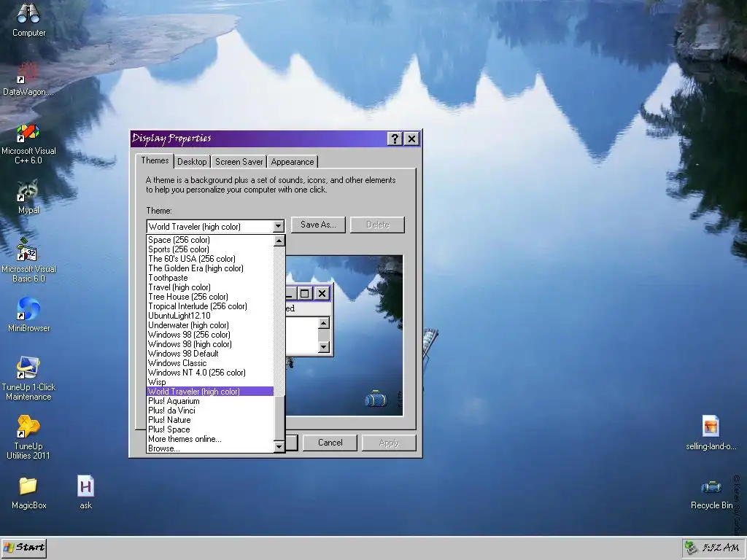This screenshot has width=747, height=560.
Task: Click the theme list scroll up arrow
Action: point(279,241)
